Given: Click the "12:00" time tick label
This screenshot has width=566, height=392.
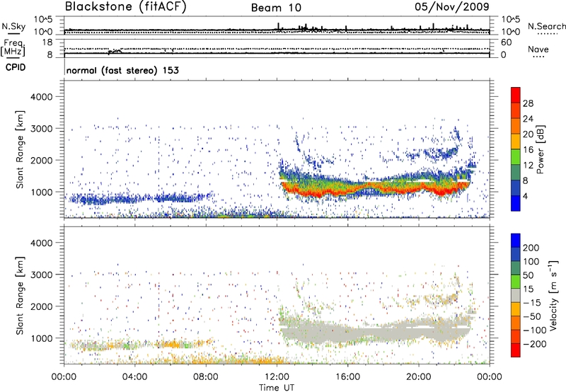Looking at the screenshot, I should click(x=277, y=377).
